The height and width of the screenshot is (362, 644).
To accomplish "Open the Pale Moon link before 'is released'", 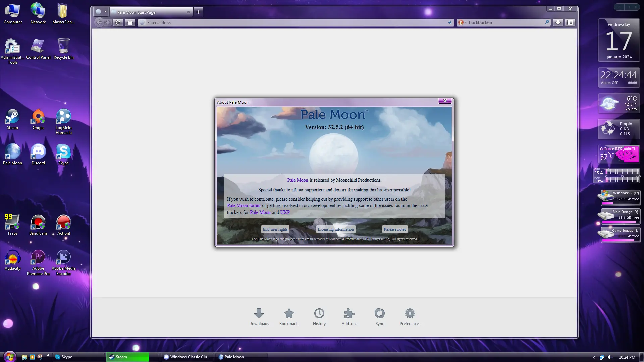I will coord(298,180).
